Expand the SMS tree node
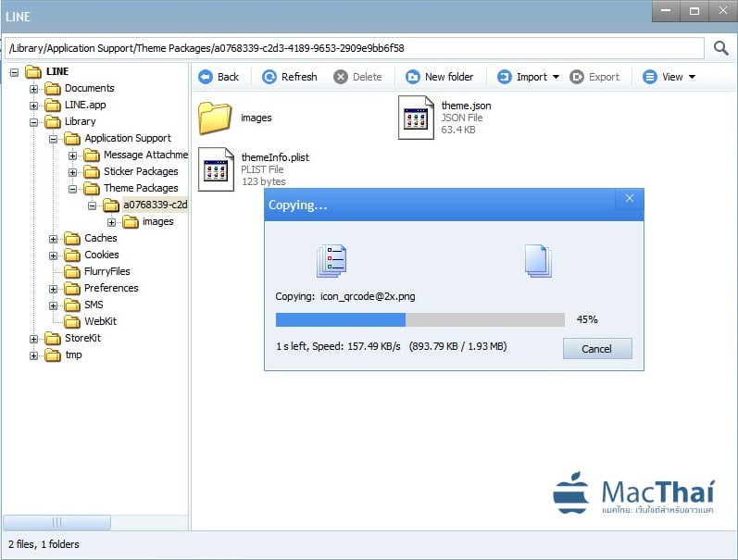 (53, 305)
